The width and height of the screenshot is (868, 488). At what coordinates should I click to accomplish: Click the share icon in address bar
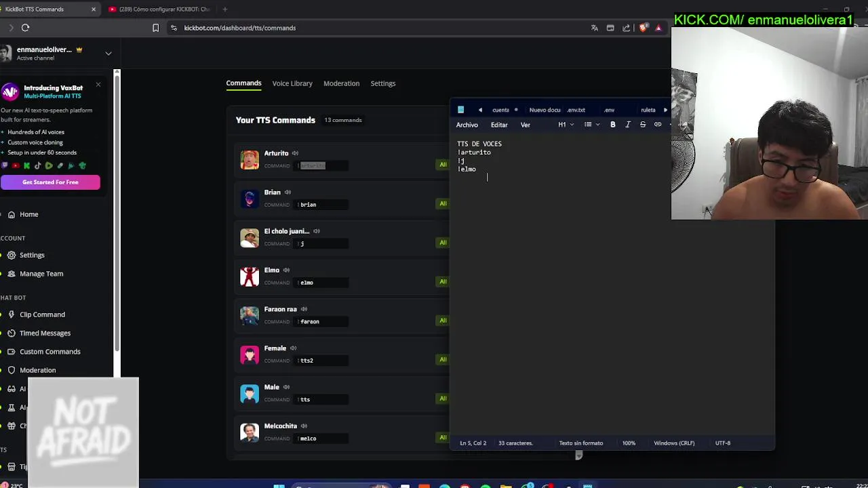627,28
